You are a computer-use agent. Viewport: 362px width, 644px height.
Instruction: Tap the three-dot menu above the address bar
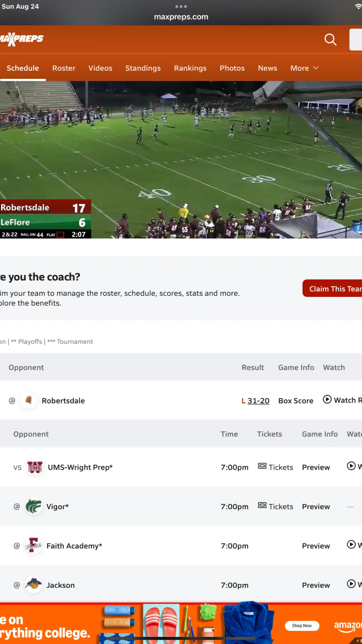181,6
